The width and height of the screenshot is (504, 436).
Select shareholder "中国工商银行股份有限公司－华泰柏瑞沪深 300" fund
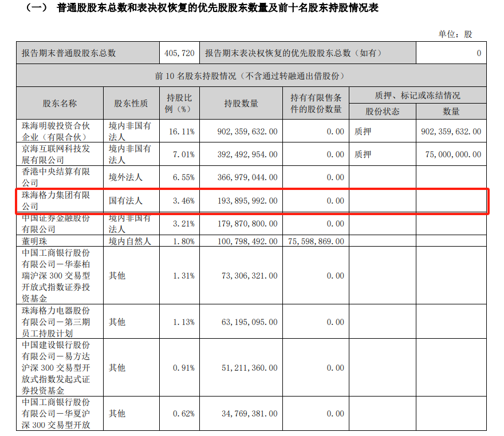(x=56, y=275)
